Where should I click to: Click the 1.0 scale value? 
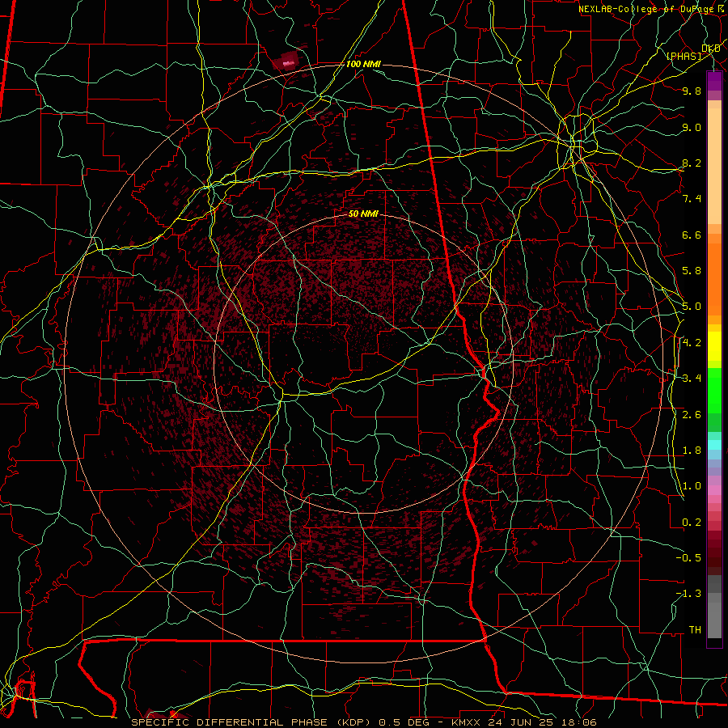(692, 486)
